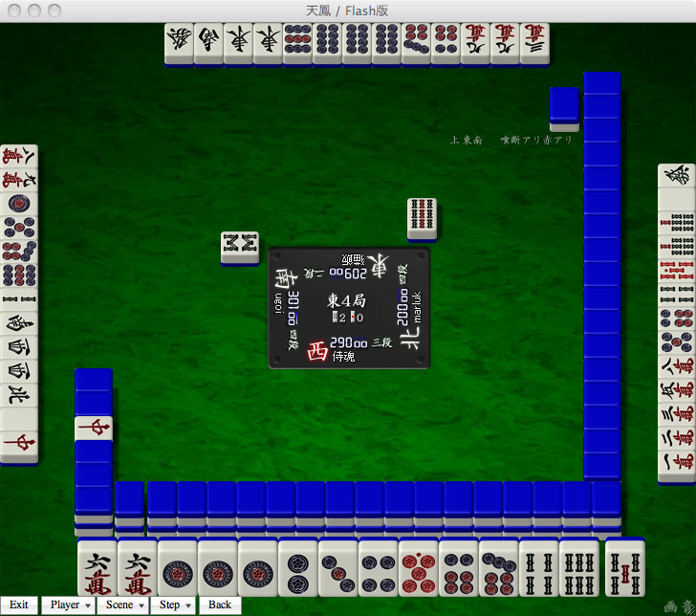
Task: Click the 7-pin tile in left hand
Action: [19, 253]
